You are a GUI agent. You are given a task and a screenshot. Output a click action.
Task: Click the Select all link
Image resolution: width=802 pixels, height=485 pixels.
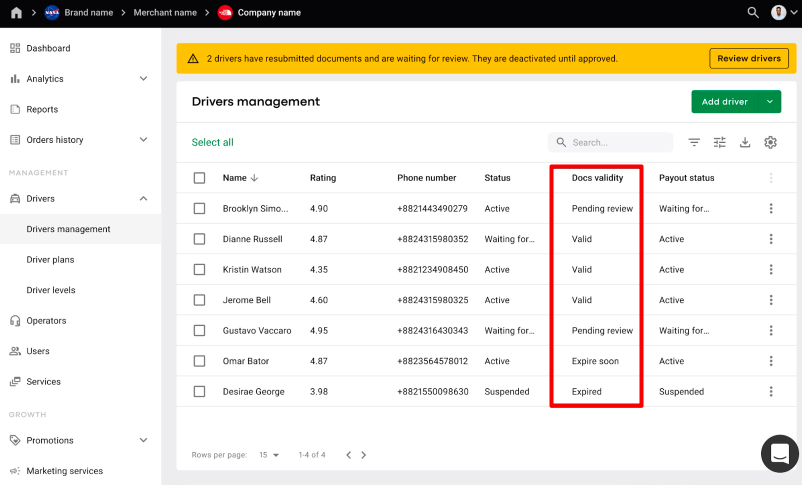[x=213, y=143]
